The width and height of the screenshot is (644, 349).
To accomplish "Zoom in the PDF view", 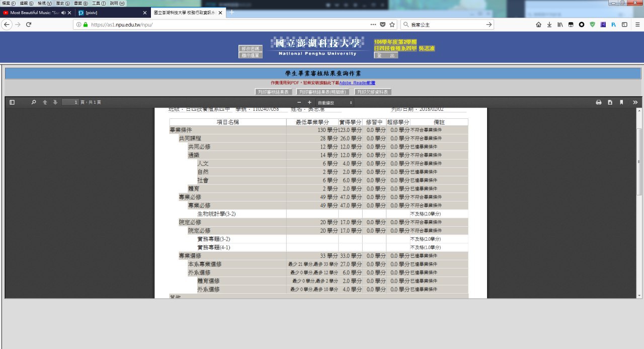I will click(309, 102).
